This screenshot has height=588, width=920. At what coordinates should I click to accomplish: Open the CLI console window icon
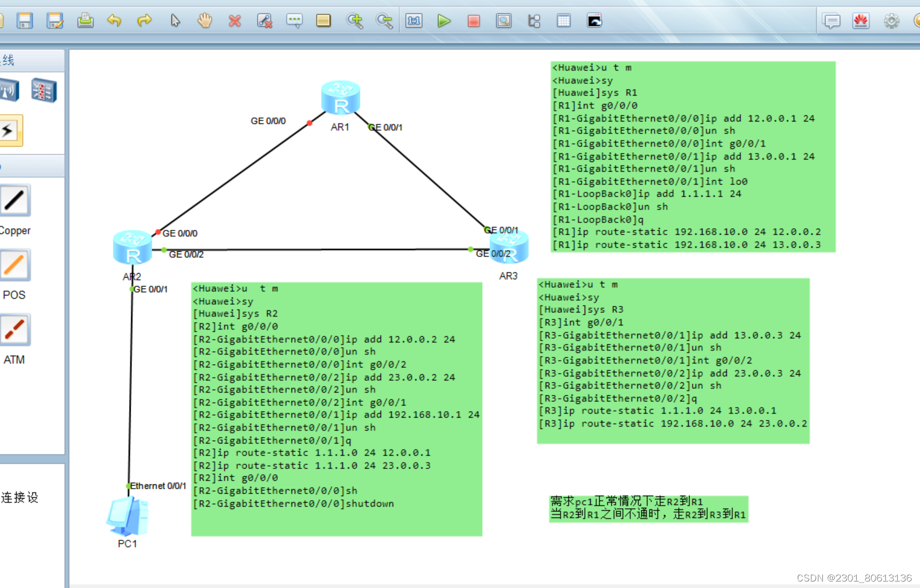coord(594,21)
